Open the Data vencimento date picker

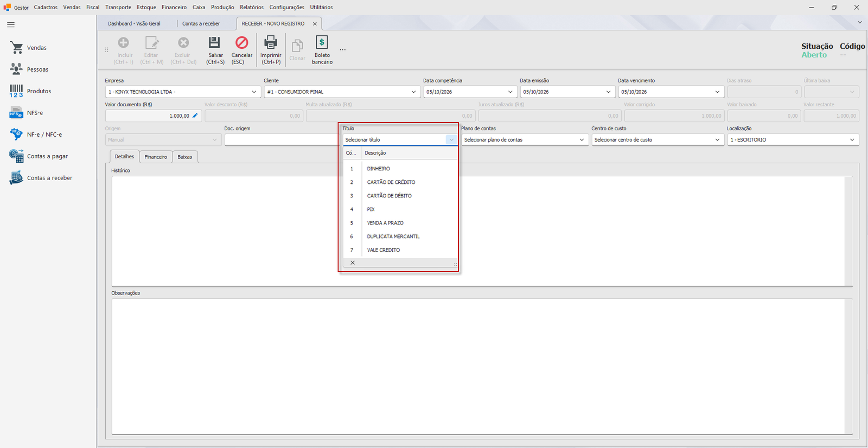pos(717,92)
